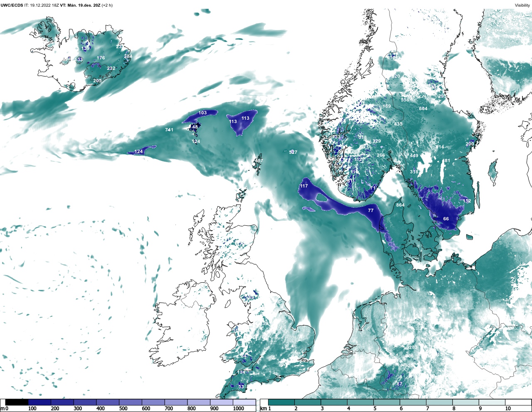The height and width of the screenshot is (412, 532).
Task: Click the '66' value over southern Sweden
Action: click(446, 219)
